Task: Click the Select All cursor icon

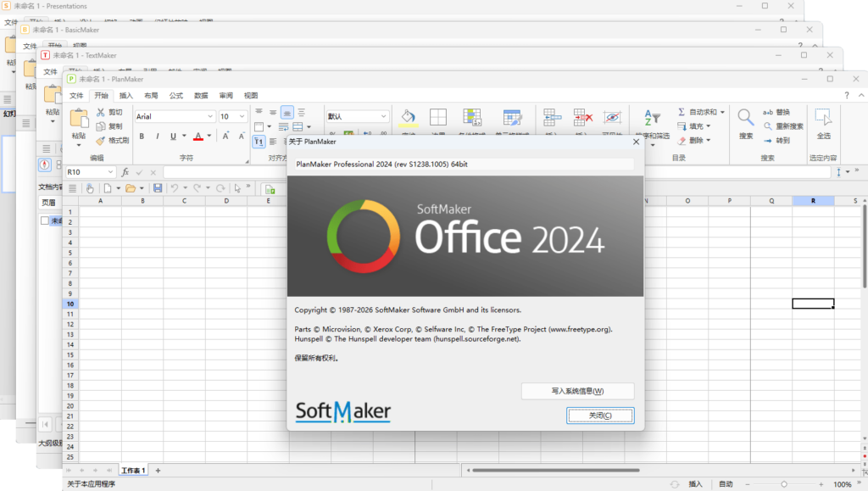Action: click(823, 117)
